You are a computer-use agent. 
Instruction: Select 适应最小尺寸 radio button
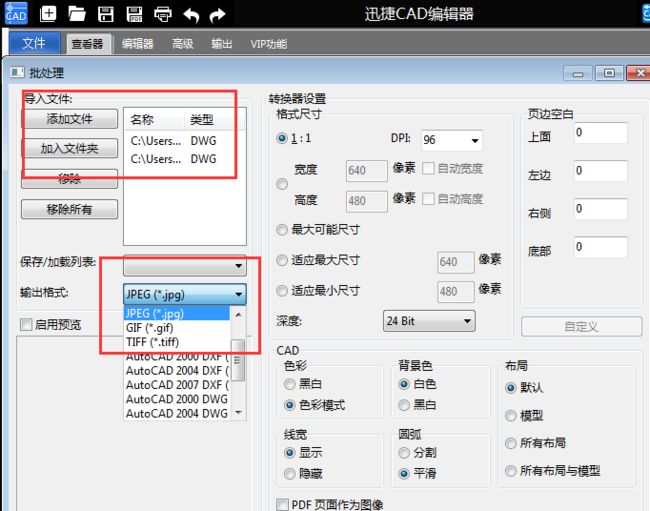coord(282,291)
